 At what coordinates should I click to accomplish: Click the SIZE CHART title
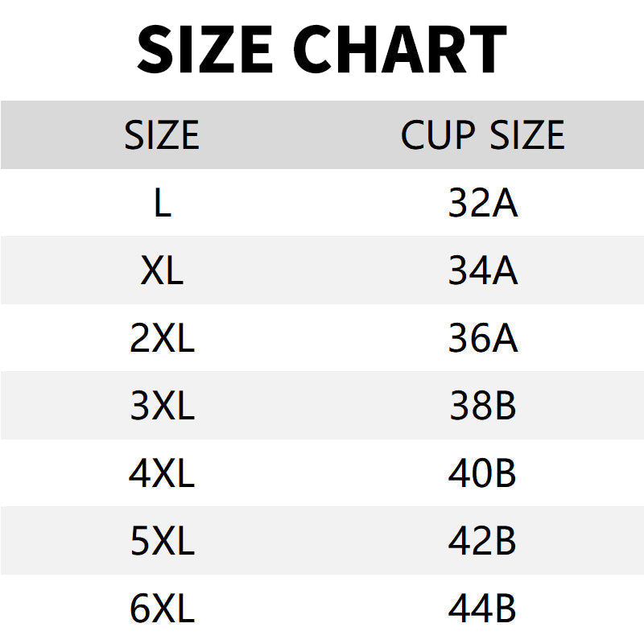coord(321,49)
